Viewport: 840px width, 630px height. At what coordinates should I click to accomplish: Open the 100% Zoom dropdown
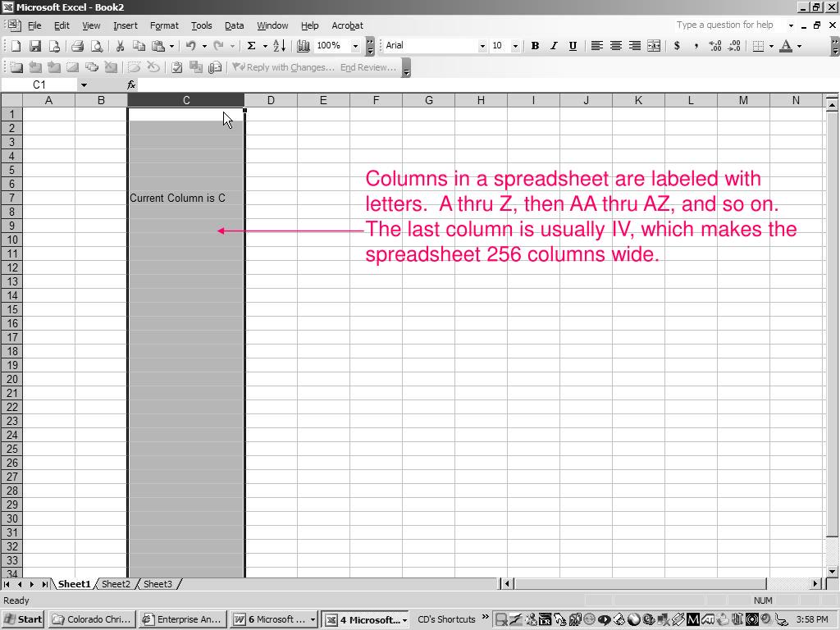click(354, 46)
